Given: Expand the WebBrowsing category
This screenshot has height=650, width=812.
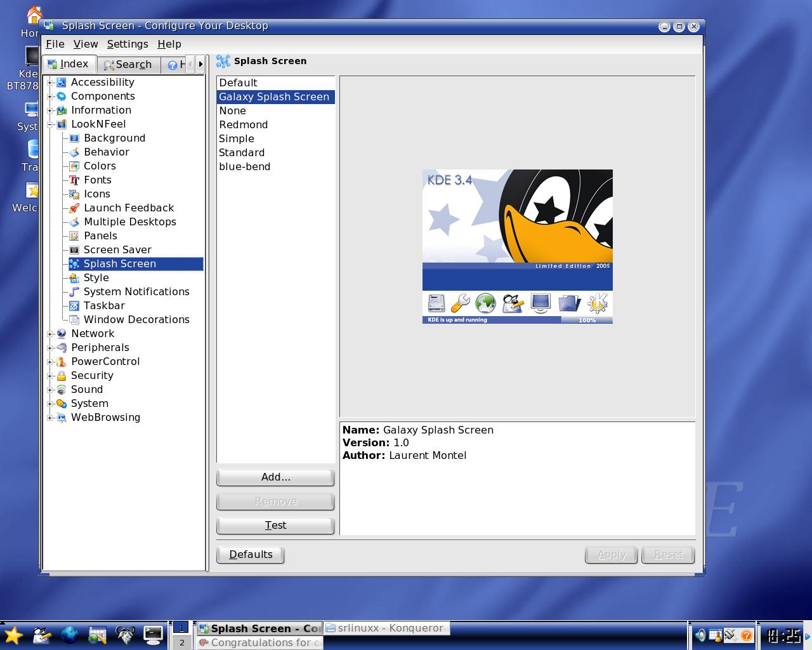Looking at the screenshot, I should (50, 418).
